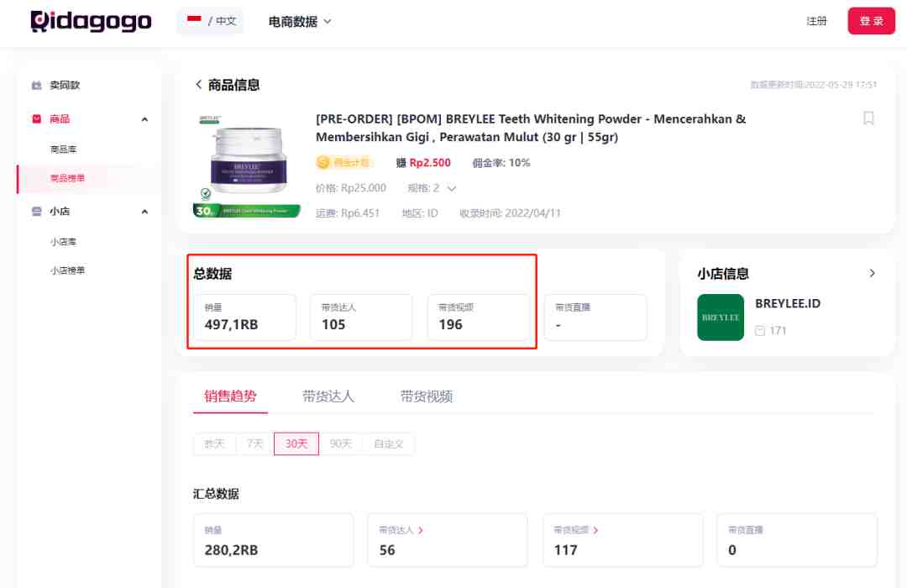The width and height of the screenshot is (907, 588).
Task: Select 商品榜单 in the sidebar
Action: 67,178
